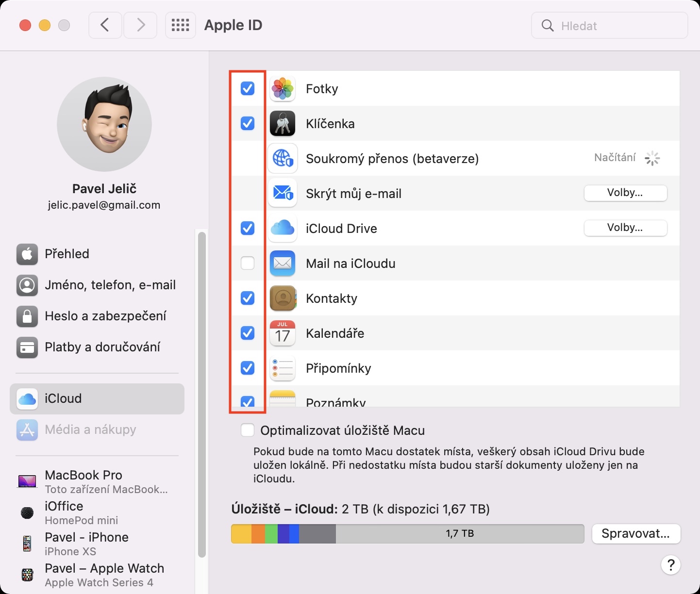The width and height of the screenshot is (700, 594).
Task: Open Volby options for iCloud Drive
Action: click(625, 228)
